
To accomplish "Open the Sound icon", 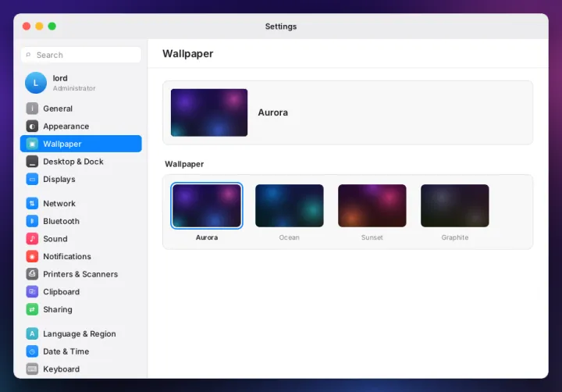I will point(32,238).
